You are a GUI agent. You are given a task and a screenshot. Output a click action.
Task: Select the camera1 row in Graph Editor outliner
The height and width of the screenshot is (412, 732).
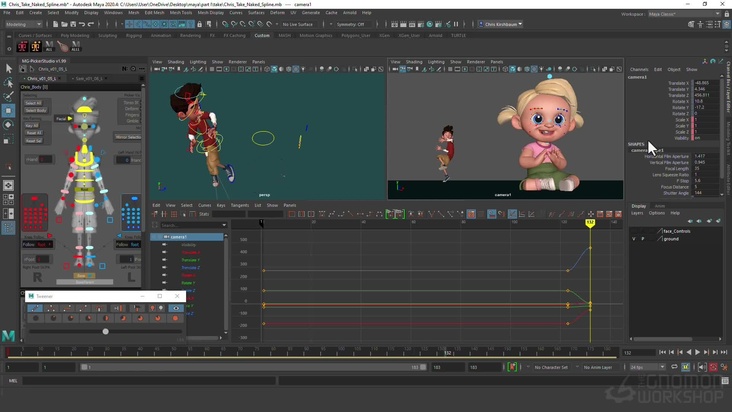point(187,237)
